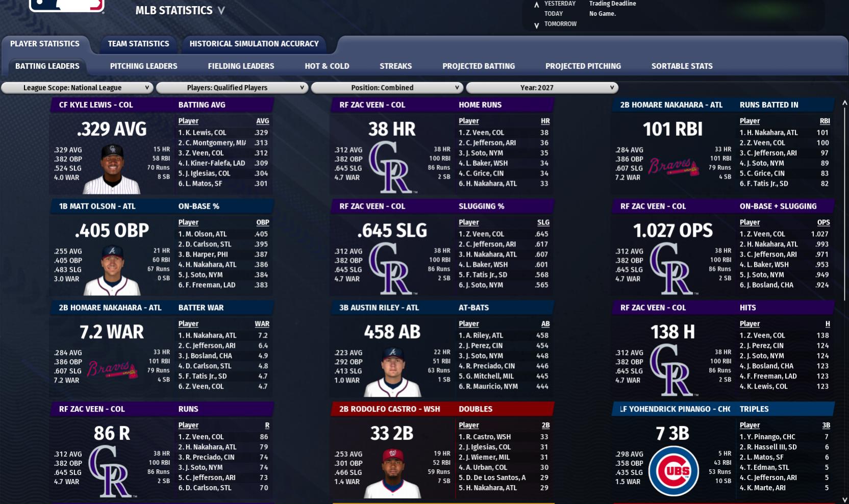Click the Rockies logo in the On-Base + Slugging card
Image resolution: width=849 pixels, height=504 pixels.
click(x=673, y=268)
